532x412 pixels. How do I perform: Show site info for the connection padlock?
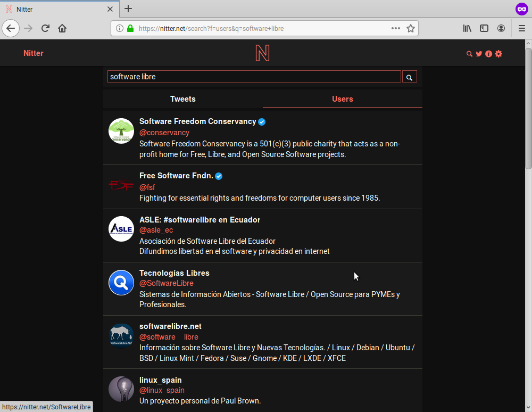tap(130, 28)
